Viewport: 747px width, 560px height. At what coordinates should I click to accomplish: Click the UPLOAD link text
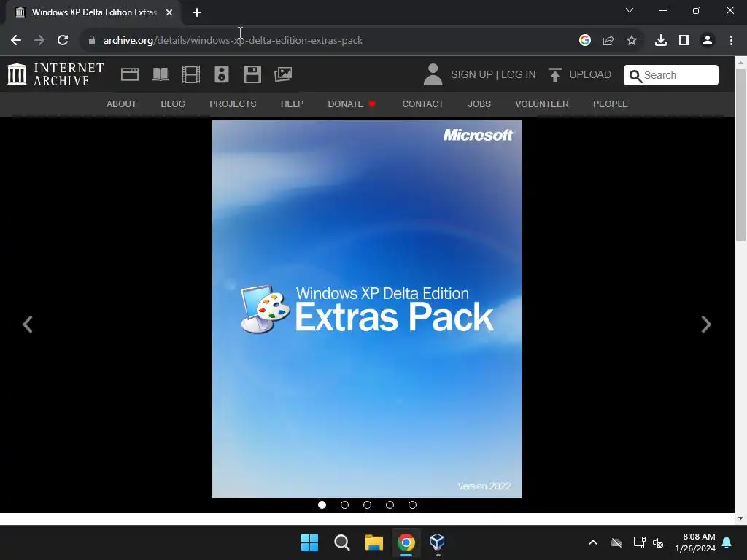coord(590,75)
